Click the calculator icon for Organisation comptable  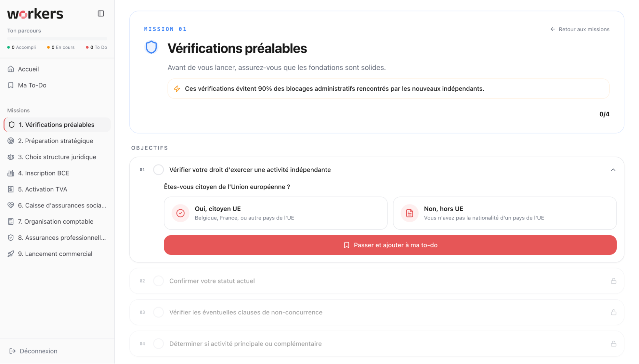point(11,221)
